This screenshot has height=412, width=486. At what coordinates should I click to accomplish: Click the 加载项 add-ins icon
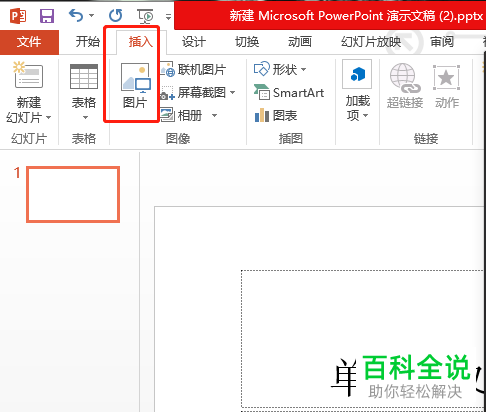[357, 74]
